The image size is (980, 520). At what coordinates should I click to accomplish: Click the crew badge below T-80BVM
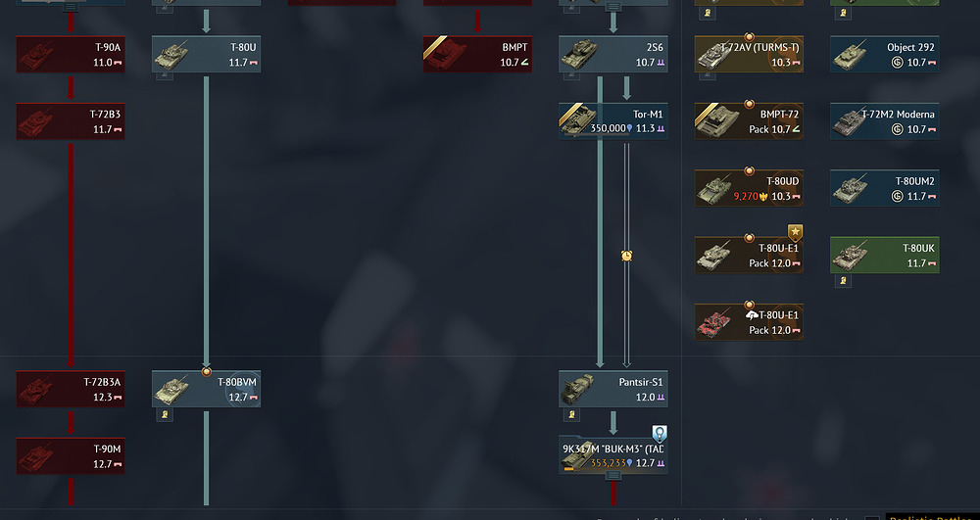(x=165, y=414)
